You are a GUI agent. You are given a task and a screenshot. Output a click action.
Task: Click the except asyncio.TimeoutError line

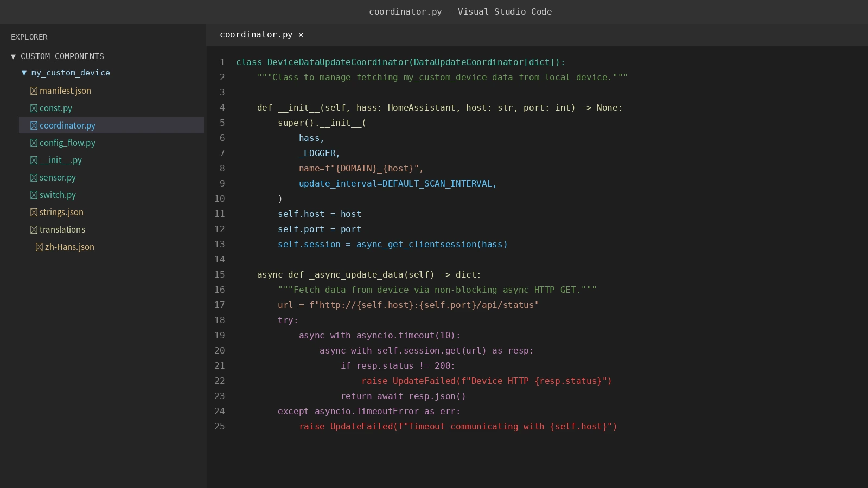tap(369, 412)
